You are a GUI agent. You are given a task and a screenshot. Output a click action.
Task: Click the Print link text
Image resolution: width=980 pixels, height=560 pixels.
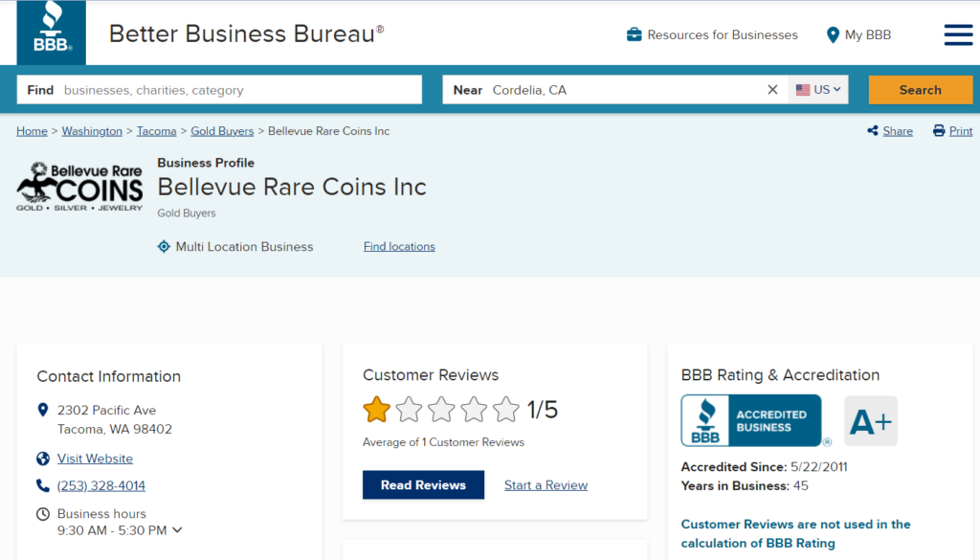[x=961, y=130]
